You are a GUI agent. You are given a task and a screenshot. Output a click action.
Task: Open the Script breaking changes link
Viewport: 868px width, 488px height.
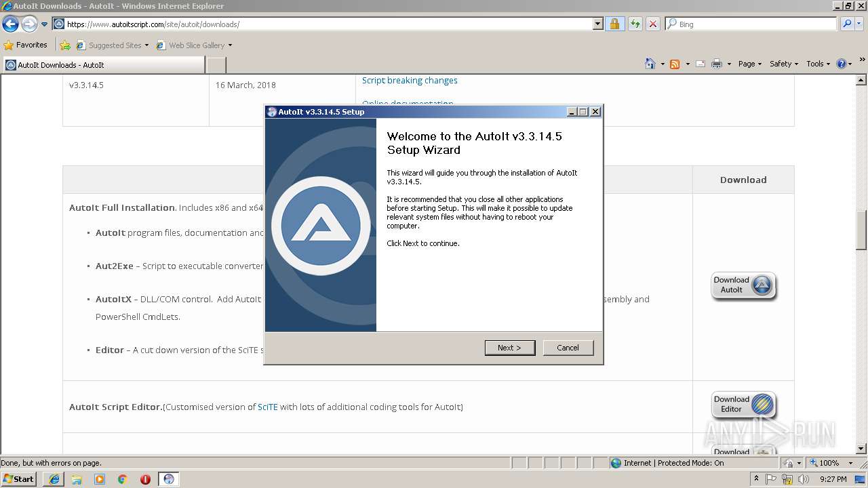coord(410,81)
